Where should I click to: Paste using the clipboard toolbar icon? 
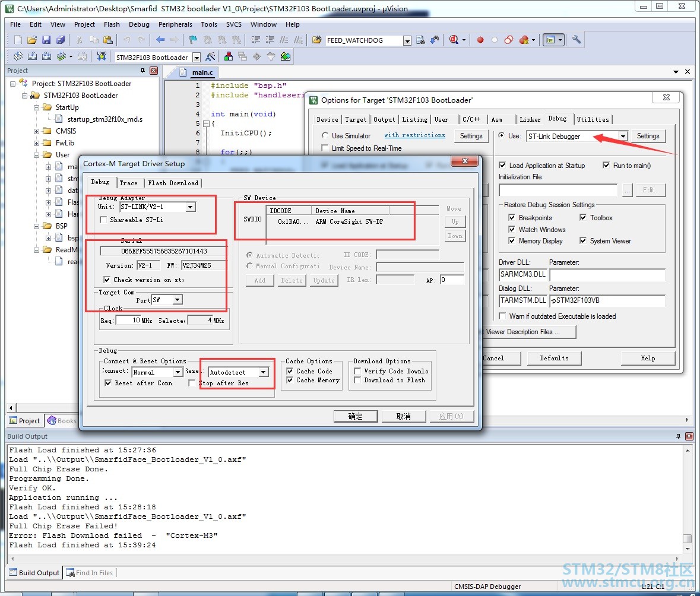(x=107, y=40)
